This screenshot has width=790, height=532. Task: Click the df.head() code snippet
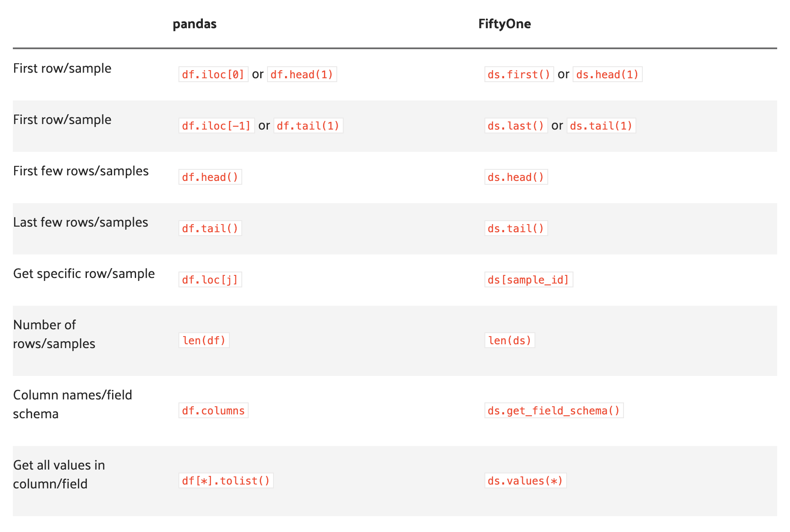click(x=210, y=177)
